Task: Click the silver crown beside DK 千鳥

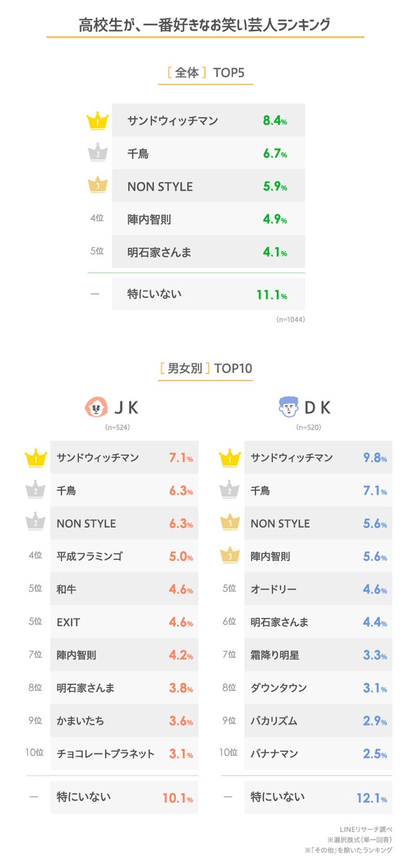Action: click(229, 491)
